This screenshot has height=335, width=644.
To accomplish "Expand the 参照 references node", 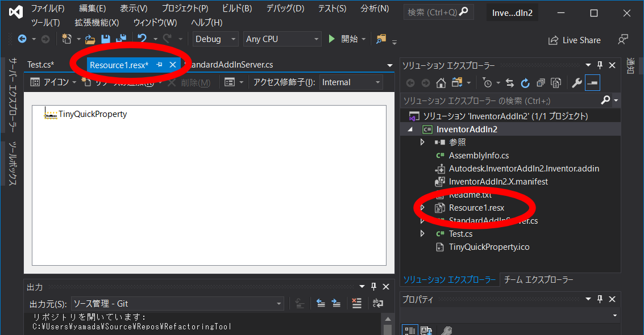I will (422, 143).
